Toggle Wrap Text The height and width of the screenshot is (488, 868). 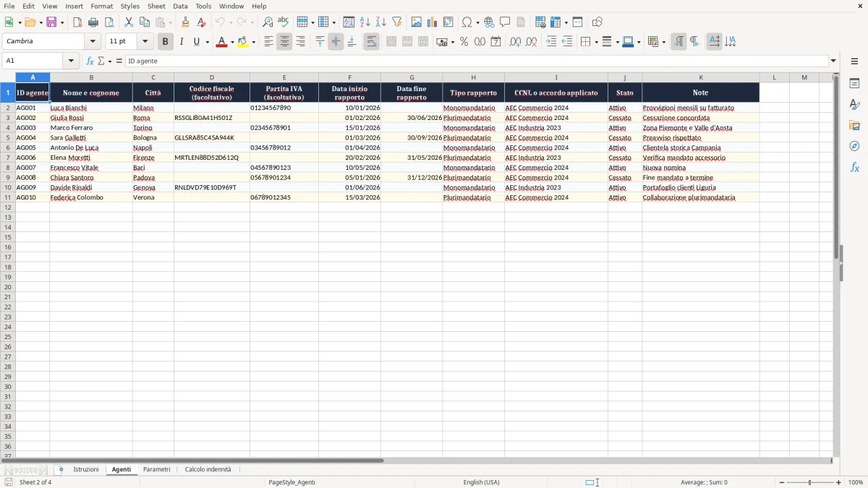(x=372, y=42)
